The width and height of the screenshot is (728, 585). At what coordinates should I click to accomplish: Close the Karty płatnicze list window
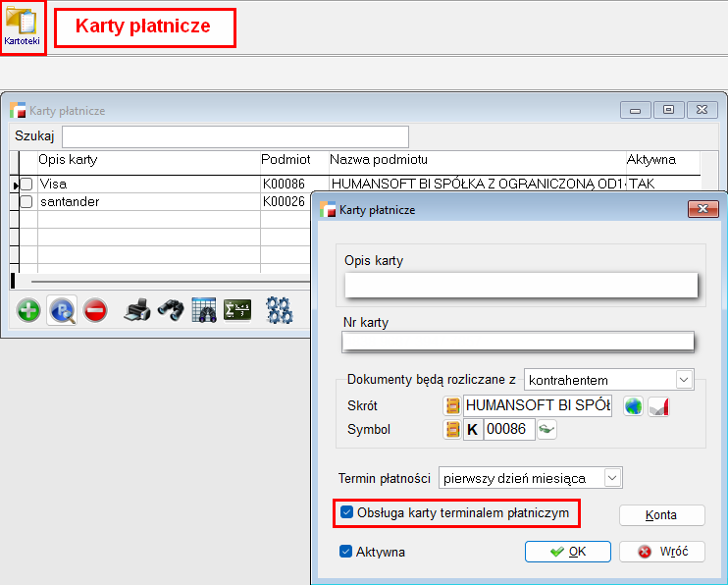[702, 110]
